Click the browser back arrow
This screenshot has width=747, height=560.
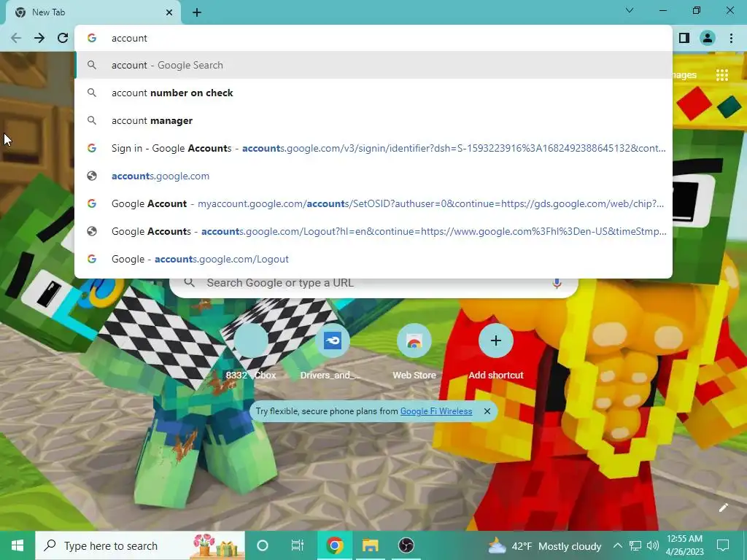click(x=16, y=38)
